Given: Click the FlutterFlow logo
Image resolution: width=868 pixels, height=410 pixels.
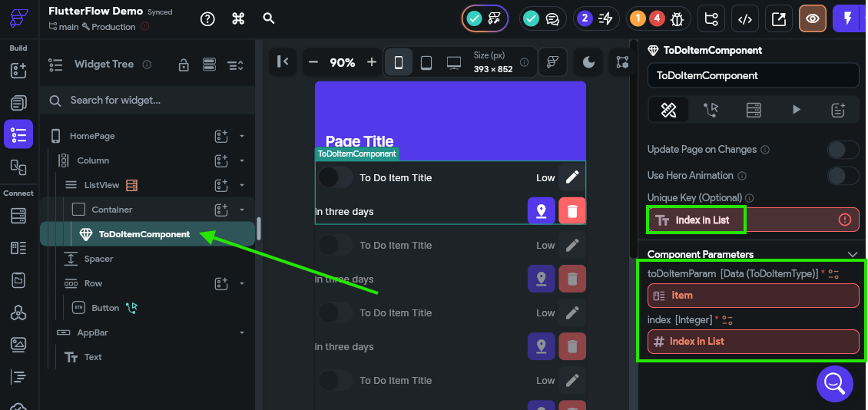Looking at the screenshot, I should tap(19, 19).
